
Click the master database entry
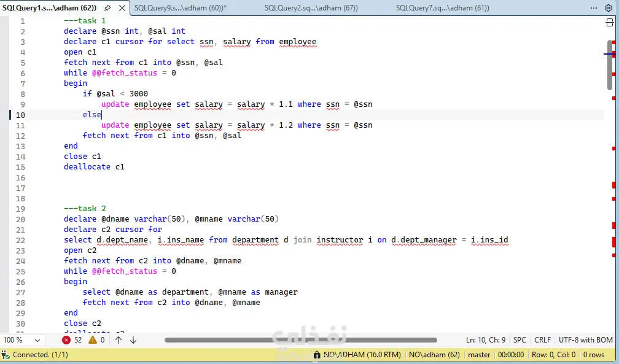coord(479,355)
